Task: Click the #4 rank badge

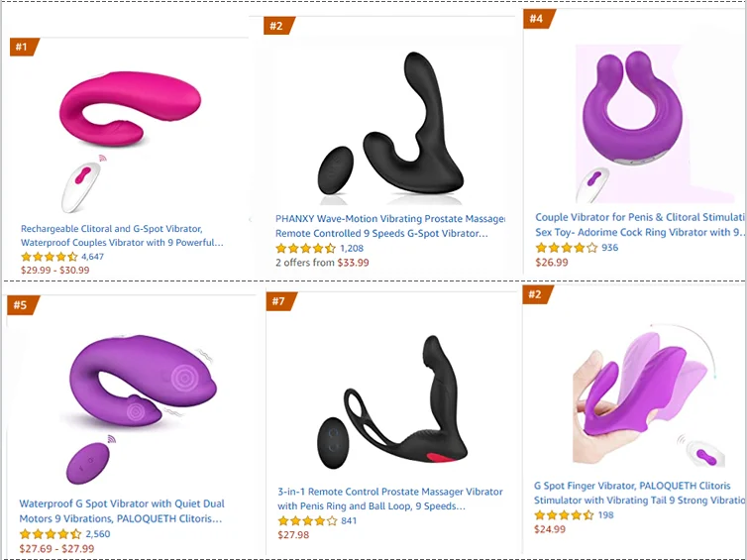Action: [x=536, y=19]
